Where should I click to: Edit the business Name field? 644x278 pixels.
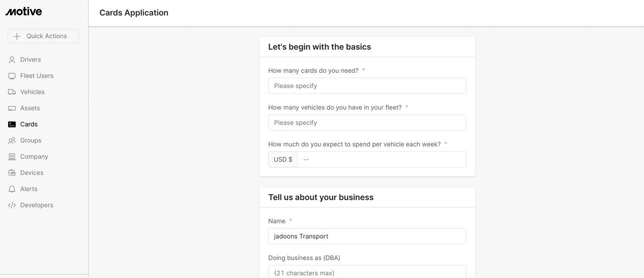pyautogui.click(x=367, y=236)
